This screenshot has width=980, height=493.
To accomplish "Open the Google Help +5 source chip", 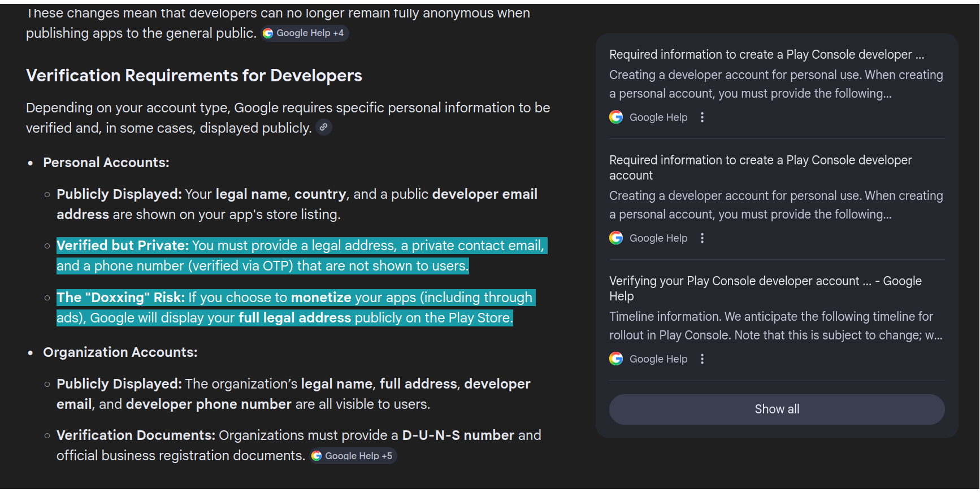I will click(x=353, y=456).
